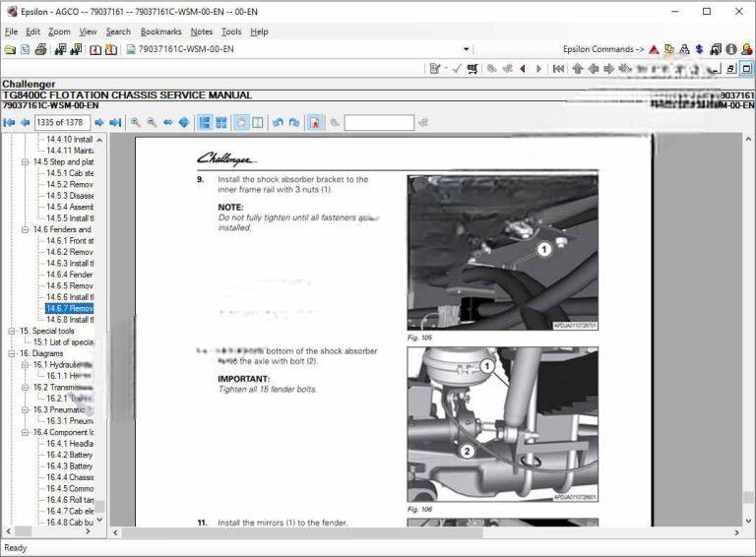Collapse the 16.2 Transmission node
756x557 pixels.
25,388
